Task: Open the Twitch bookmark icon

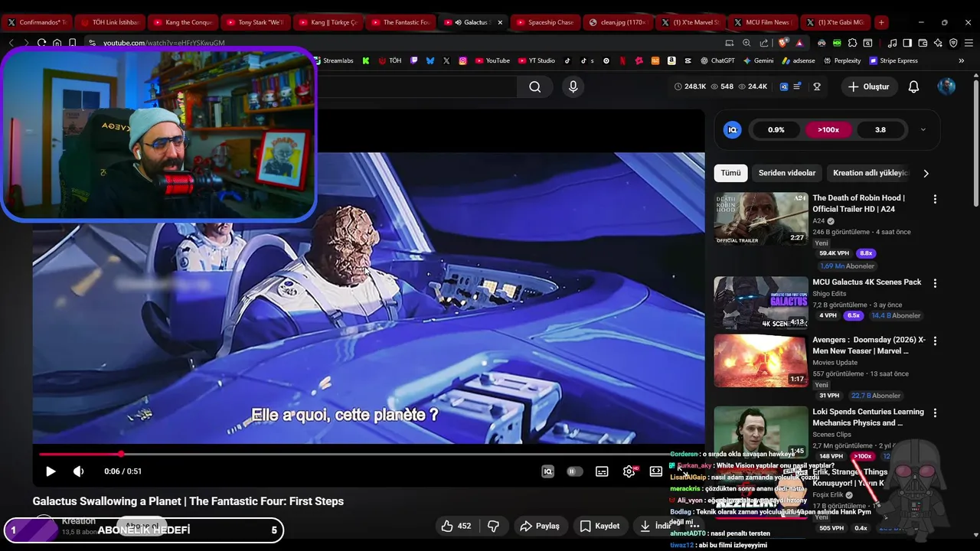Action: 414,60
